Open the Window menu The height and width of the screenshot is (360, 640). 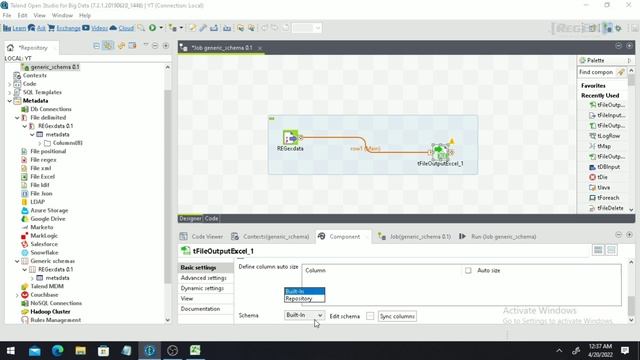(62, 15)
